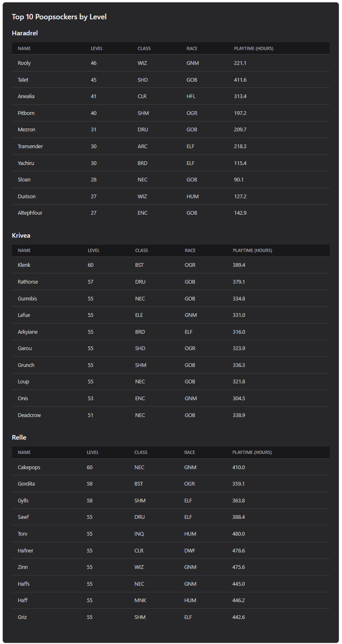
Task: Select the Talet row in Haradrel
Action: 171,80
